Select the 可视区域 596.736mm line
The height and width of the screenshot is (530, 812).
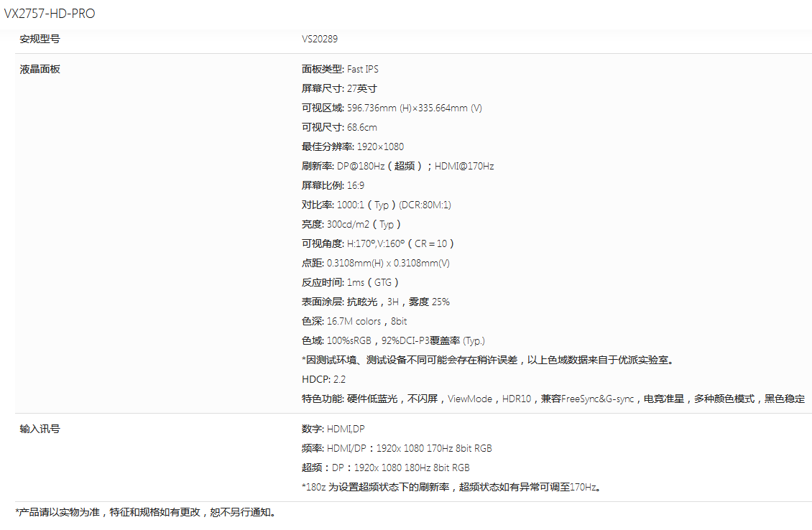tap(392, 108)
